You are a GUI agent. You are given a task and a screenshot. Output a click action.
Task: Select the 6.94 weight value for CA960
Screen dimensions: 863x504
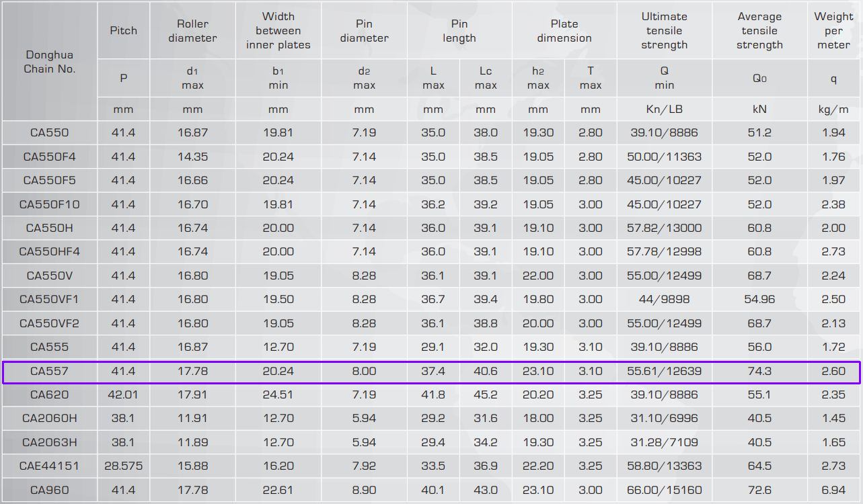coord(833,490)
